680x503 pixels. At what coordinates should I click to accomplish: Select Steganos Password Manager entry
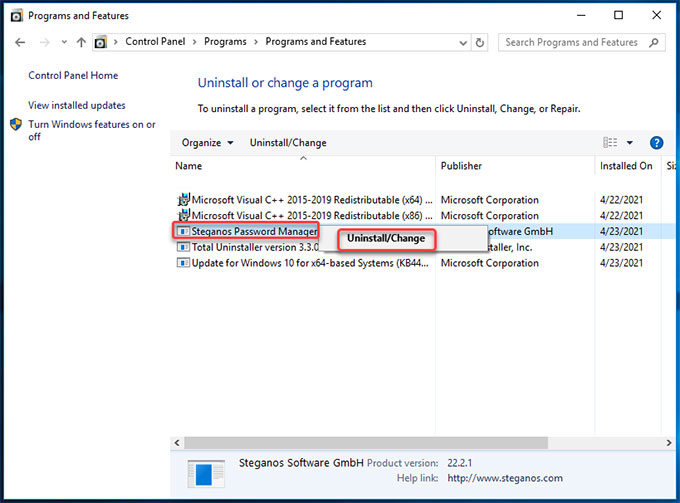pos(255,232)
